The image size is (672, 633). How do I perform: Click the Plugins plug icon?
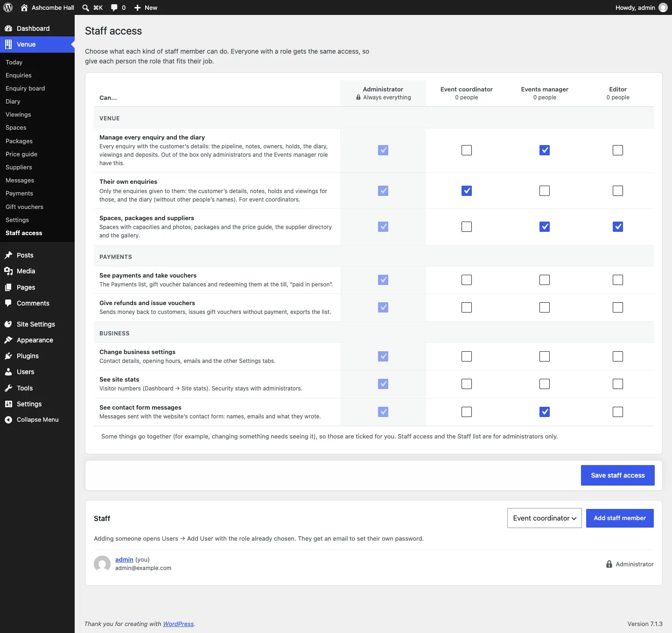pyautogui.click(x=8, y=356)
